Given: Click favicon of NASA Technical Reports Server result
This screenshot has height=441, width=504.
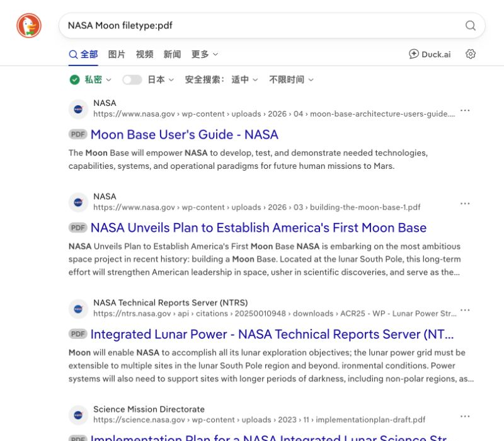Looking at the screenshot, I should [x=78, y=309].
